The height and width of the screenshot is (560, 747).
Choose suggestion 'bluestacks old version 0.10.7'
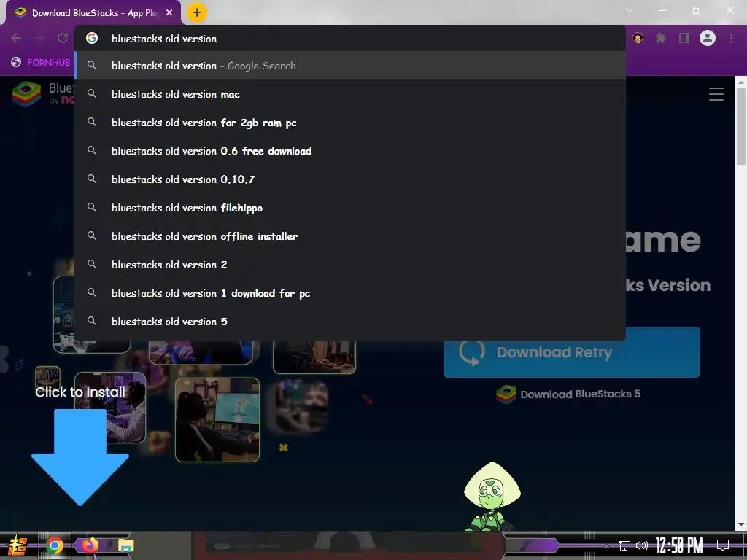[350, 179]
